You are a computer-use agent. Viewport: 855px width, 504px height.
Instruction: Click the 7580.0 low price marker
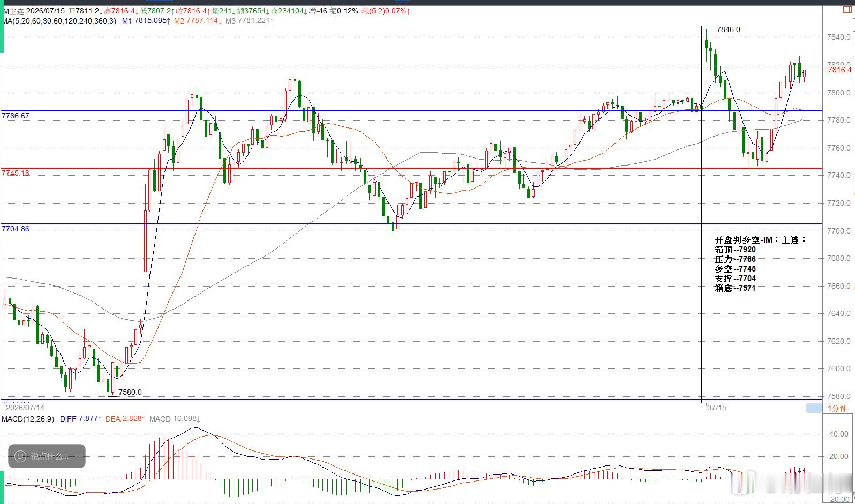130,392
